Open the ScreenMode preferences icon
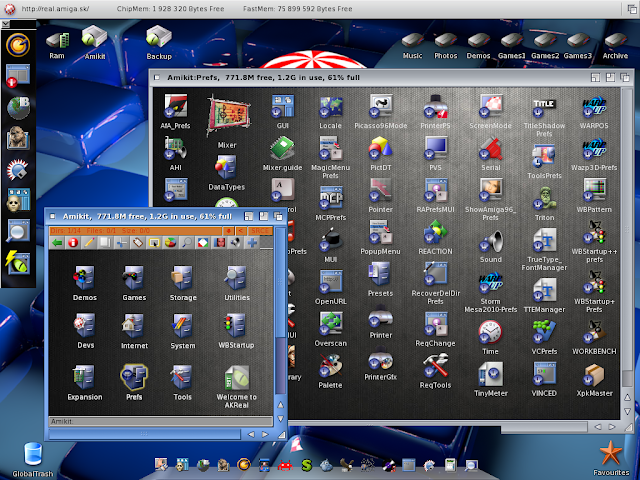Image resolution: width=640 pixels, height=480 pixels. (490, 106)
